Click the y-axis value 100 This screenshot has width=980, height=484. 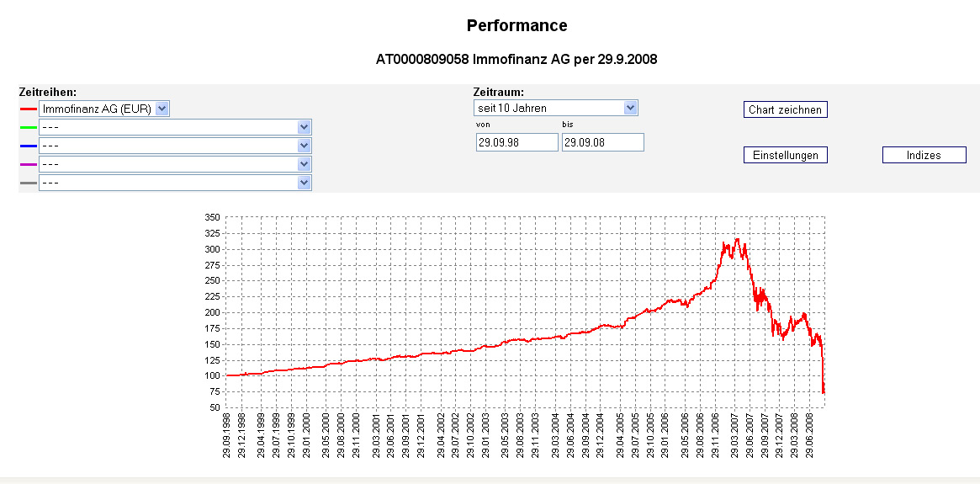[213, 375]
